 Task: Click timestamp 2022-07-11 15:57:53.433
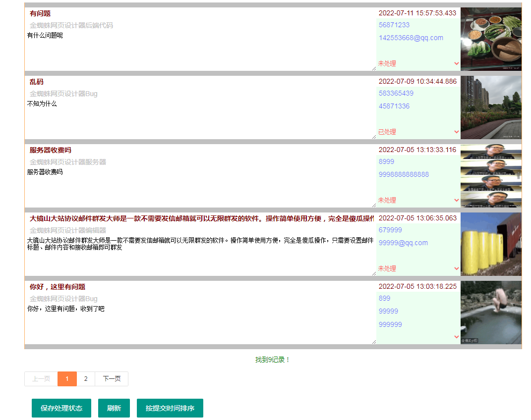pyautogui.click(x=417, y=13)
